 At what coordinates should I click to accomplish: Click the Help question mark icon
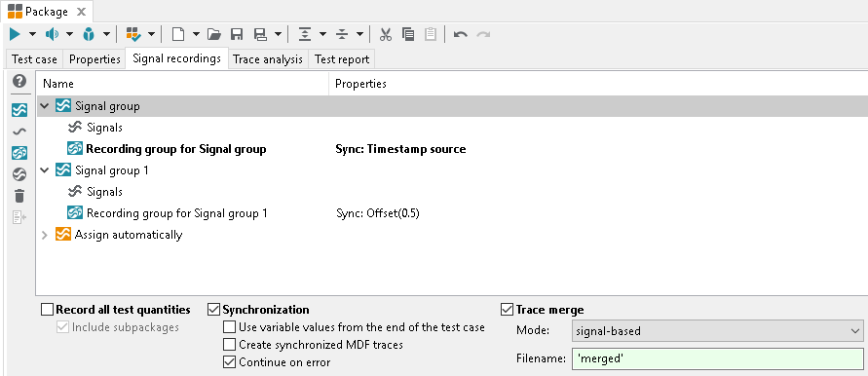coord(19,82)
